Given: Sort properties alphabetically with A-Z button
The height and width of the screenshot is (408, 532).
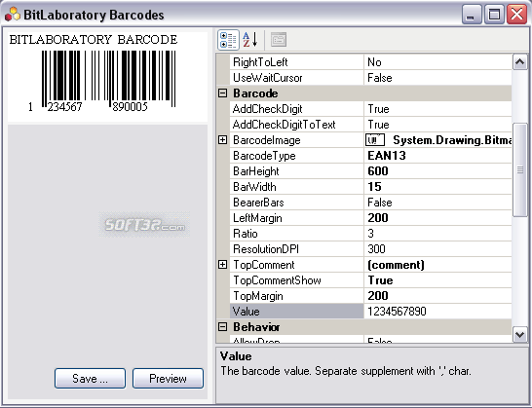Looking at the screenshot, I should tap(250, 40).
